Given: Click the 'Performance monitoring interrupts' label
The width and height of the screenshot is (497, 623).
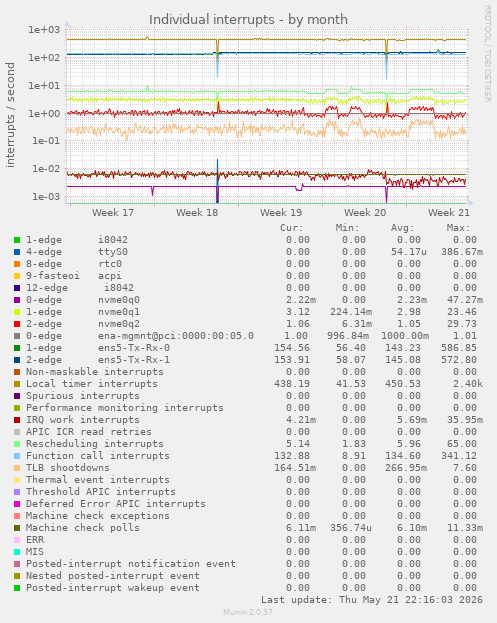Looking at the screenshot, I should [x=125, y=408].
